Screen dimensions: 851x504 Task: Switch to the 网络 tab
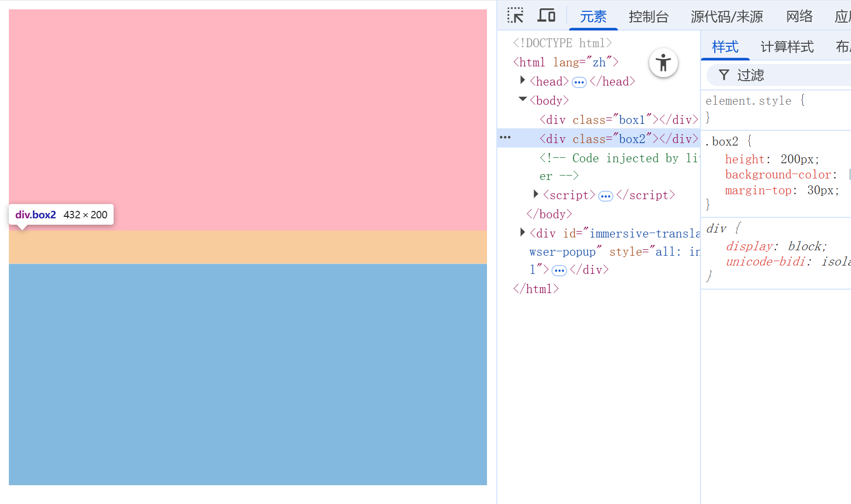799,16
